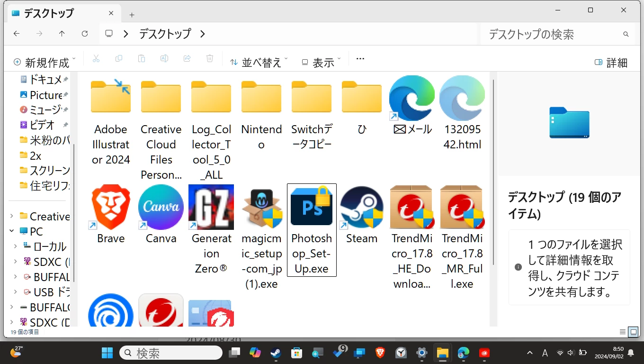Image resolution: width=644 pixels, height=364 pixels.
Task: Go back with the left arrow
Action: coord(17,34)
